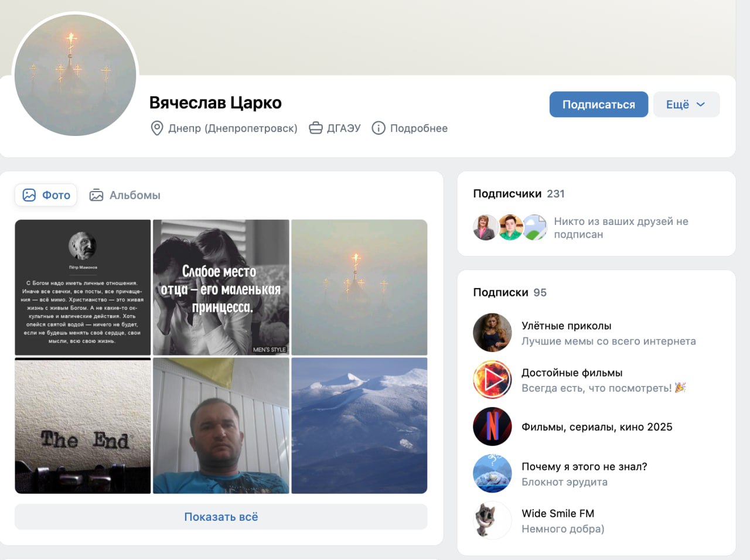Switch to the Альбомы tab
Viewport: 750px width, 560px height.
pos(125,195)
